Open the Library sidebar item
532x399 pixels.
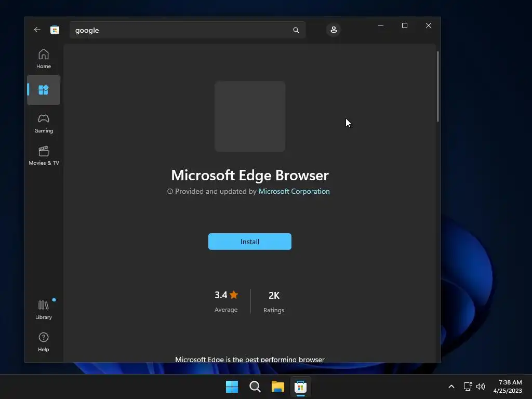(x=44, y=310)
